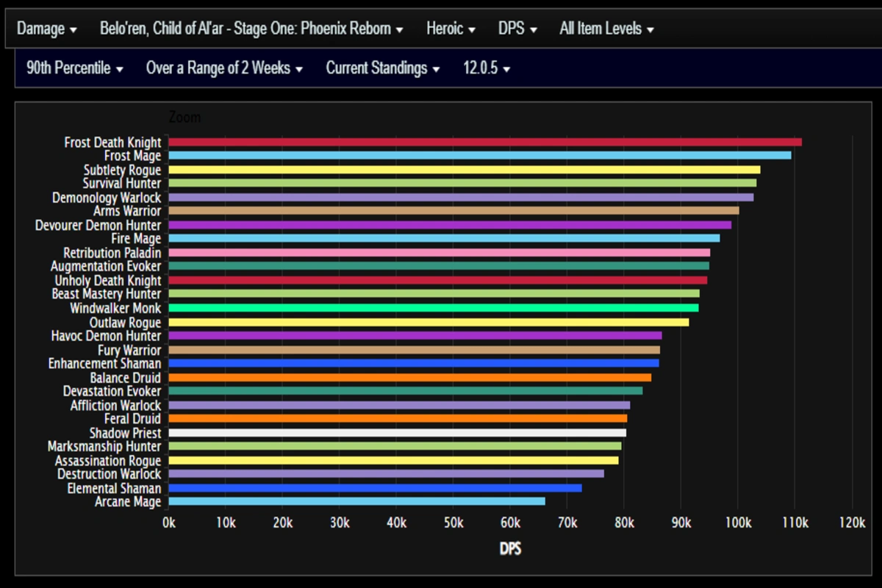Click the Destruction Warlock label
The height and width of the screenshot is (588, 882).
point(110,474)
